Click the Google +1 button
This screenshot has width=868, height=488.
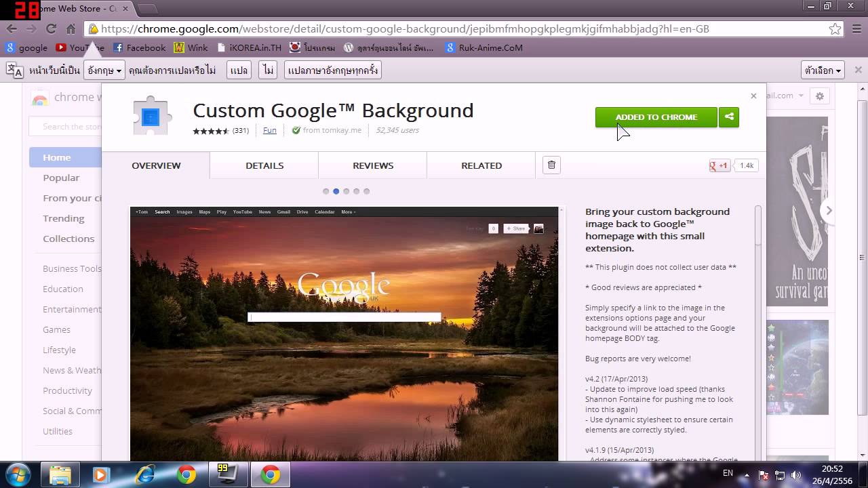719,165
